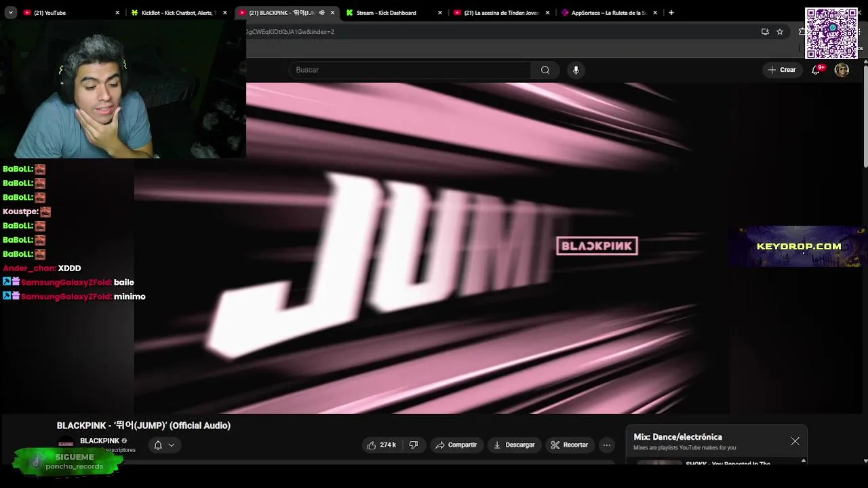Click Koustpe chat message
Viewport: 868px width, 488px height.
[26, 211]
